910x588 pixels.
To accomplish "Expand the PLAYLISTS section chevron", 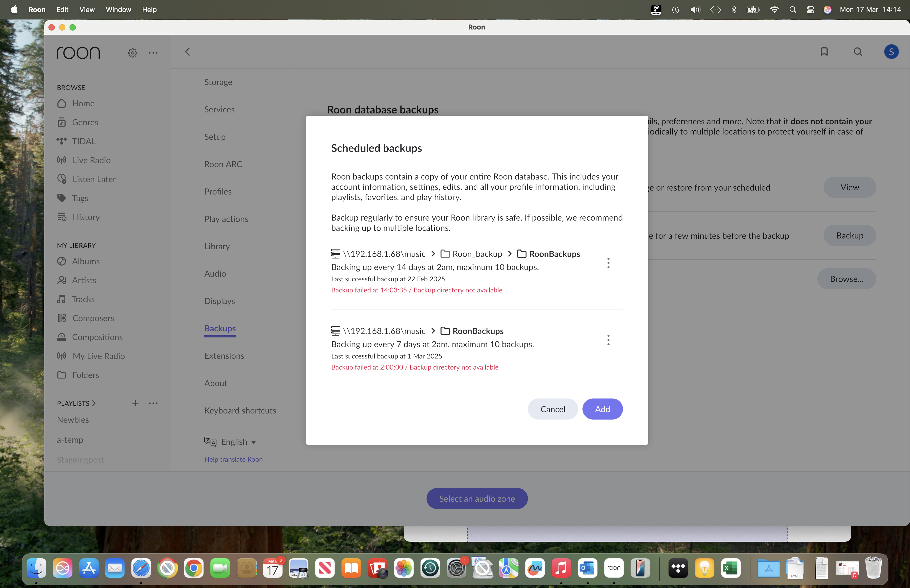I will (x=93, y=403).
